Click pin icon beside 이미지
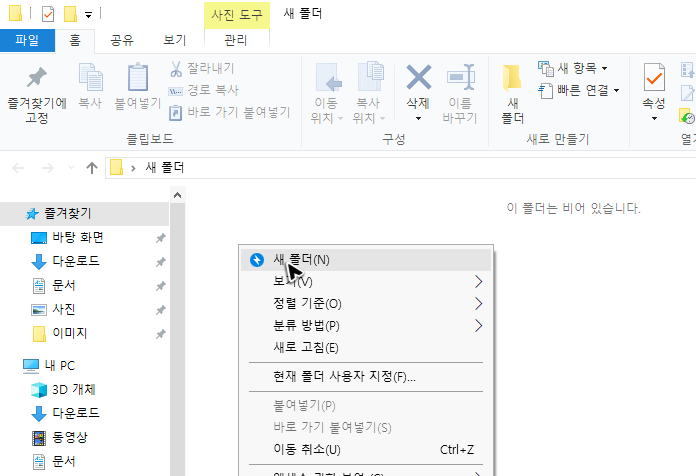This screenshot has width=696, height=476. pyautogui.click(x=160, y=333)
